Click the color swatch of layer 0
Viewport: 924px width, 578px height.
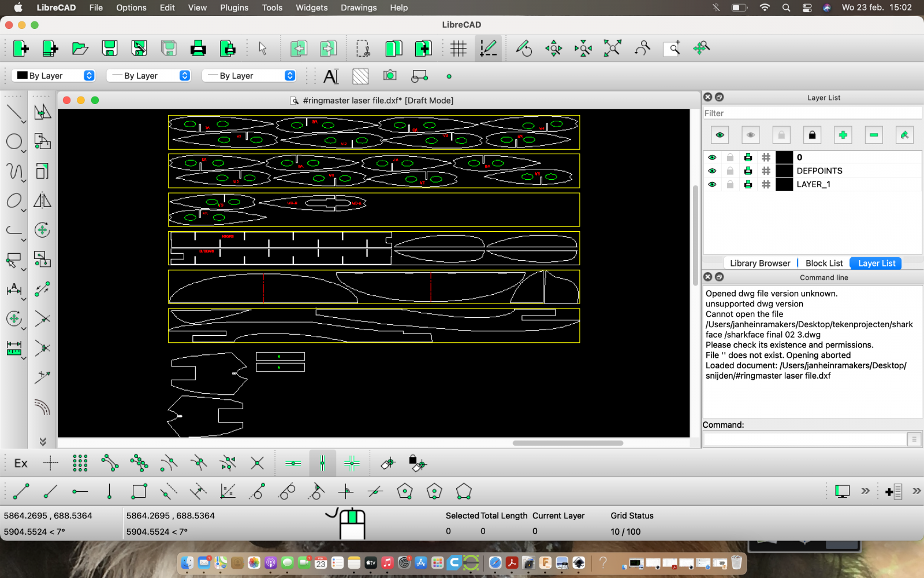coord(784,157)
